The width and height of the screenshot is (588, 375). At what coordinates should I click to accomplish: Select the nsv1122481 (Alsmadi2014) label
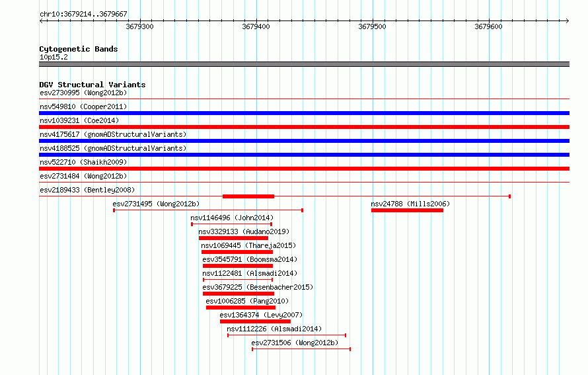(250, 273)
